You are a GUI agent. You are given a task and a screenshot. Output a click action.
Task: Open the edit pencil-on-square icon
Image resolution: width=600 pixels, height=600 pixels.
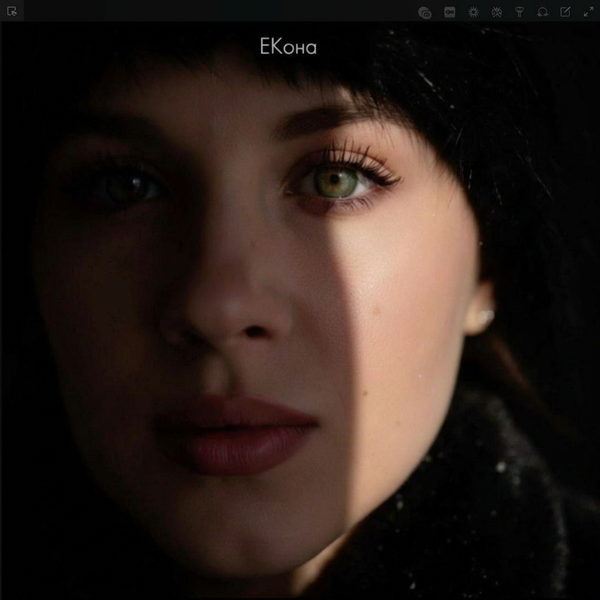click(565, 12)
